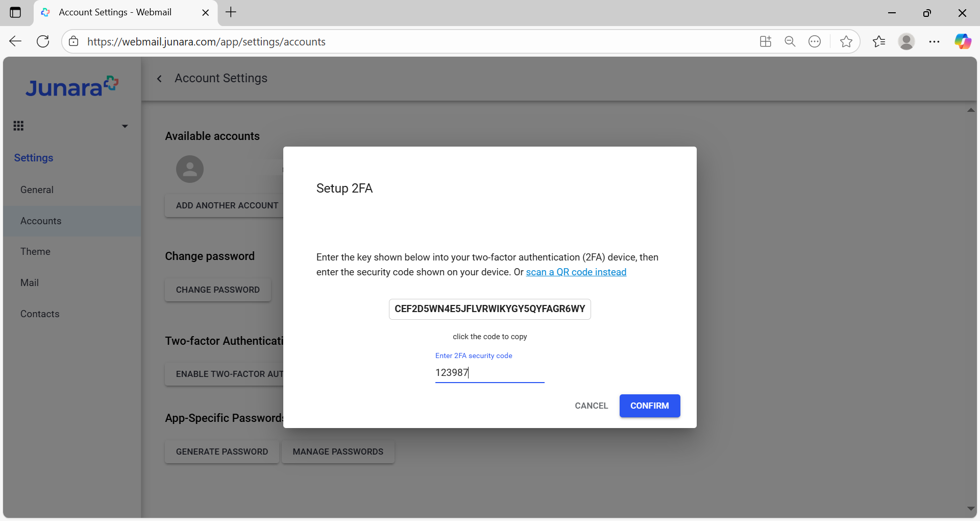980x521 pixels.
Task: Open the Junara apps grid icon
Action: (18, 126)
